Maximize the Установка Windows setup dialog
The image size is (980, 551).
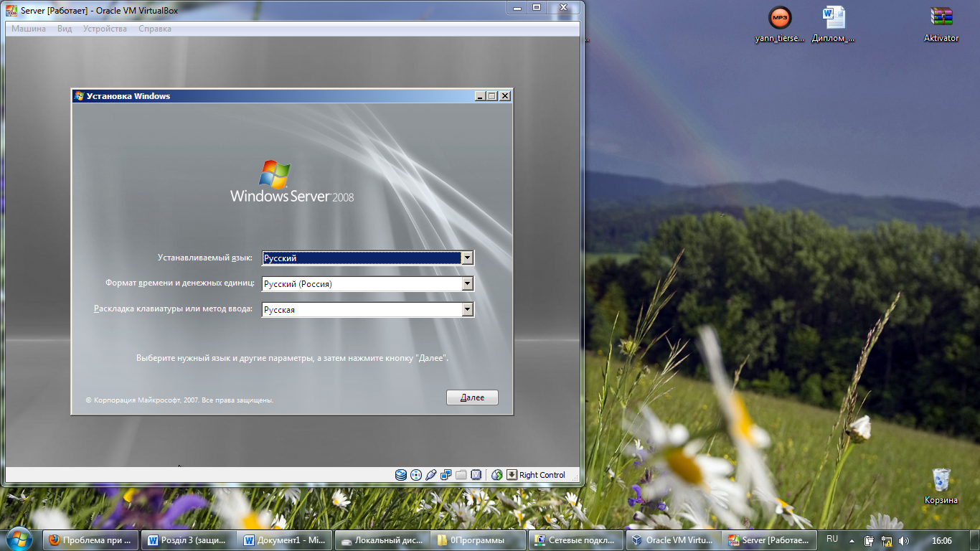[x=492, y=96]
